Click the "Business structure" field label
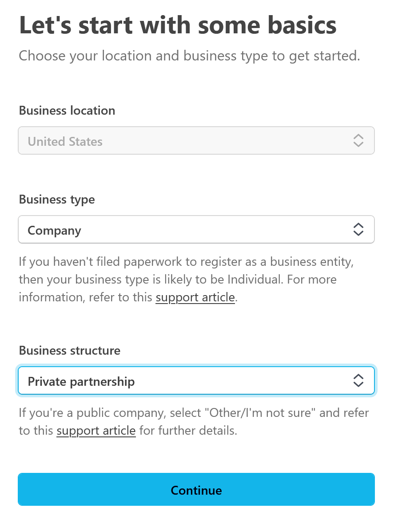The width and height of the screenshot is (406, 532). tap(70, 351)
